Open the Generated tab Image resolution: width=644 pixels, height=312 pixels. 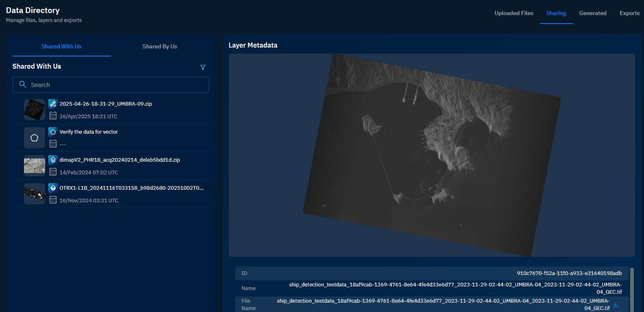[592, 13]
